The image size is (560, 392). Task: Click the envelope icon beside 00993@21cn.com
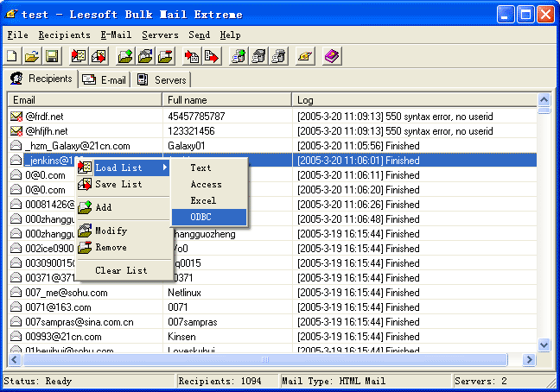pyautogui.click(x=16, y=337)
